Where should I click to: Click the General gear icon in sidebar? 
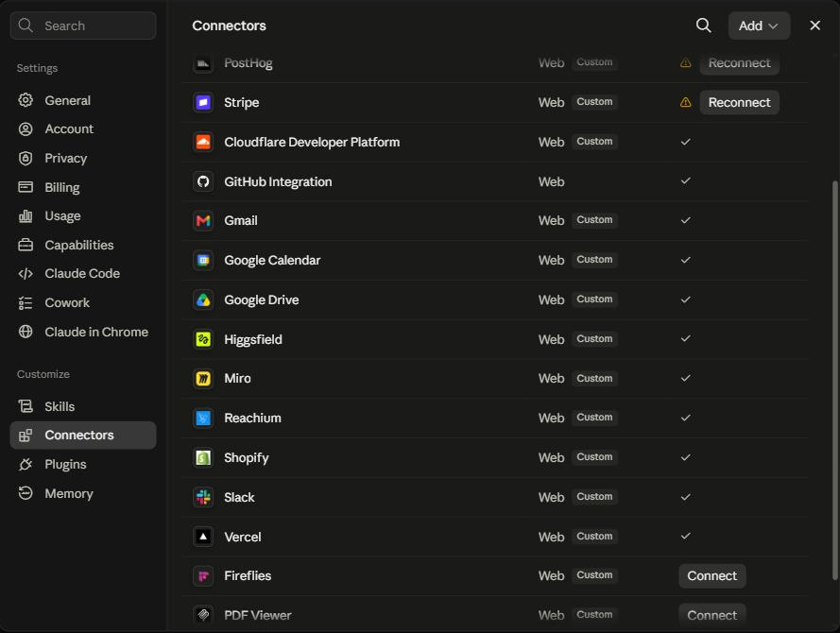point(26,100)
